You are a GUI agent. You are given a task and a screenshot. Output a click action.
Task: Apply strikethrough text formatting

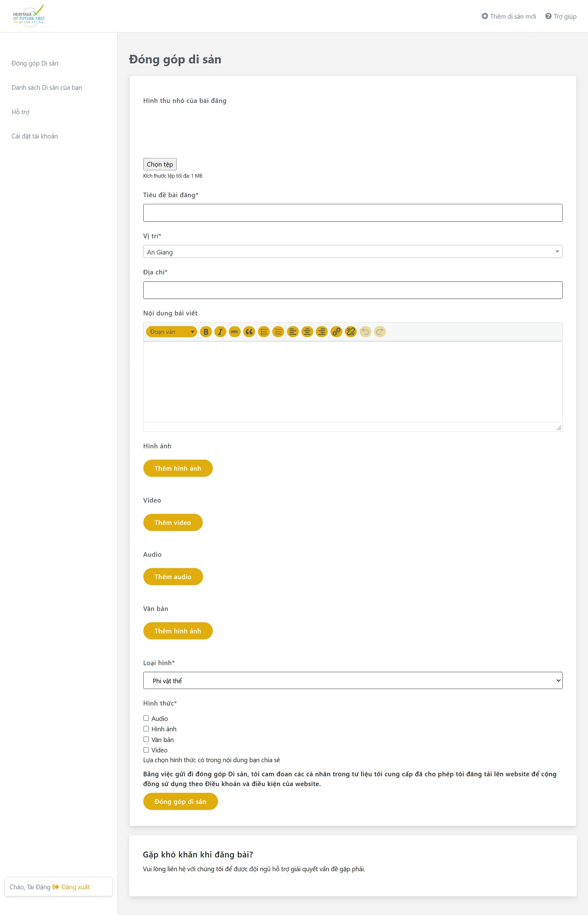click(234, 332)
